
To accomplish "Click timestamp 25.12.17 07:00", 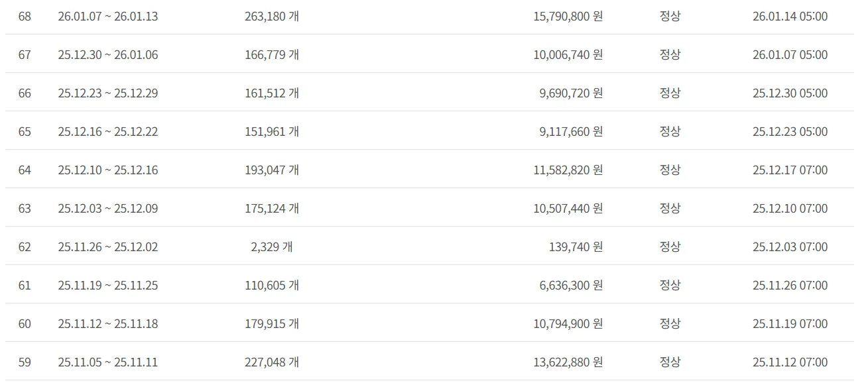I will [x=790, y=170].
